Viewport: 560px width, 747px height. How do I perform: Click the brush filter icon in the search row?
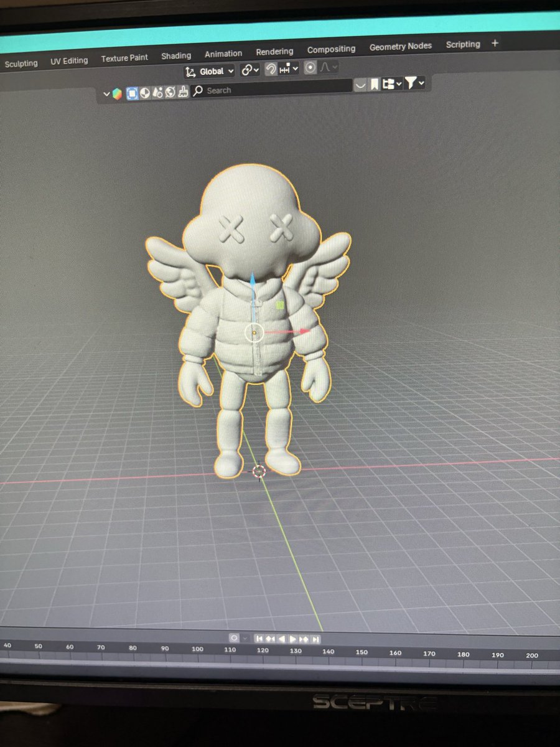coord(183,92)
